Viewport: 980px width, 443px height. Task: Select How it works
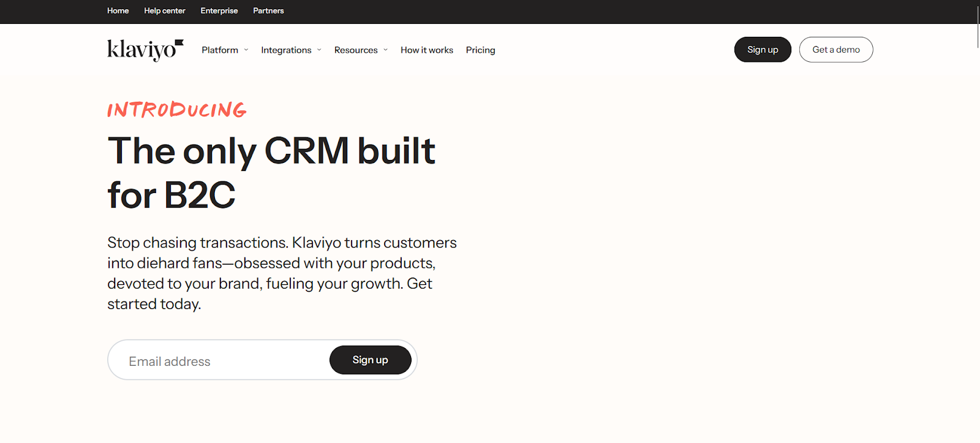coord(427,50)
